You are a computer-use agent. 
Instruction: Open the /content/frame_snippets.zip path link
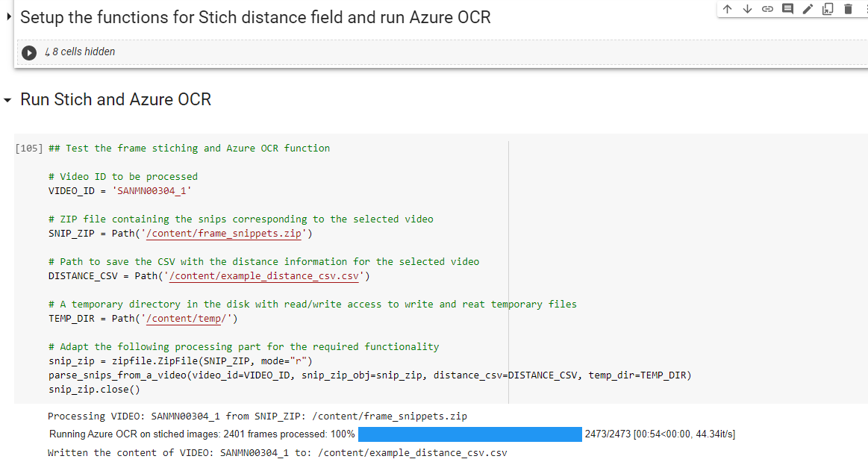[224, 234]
